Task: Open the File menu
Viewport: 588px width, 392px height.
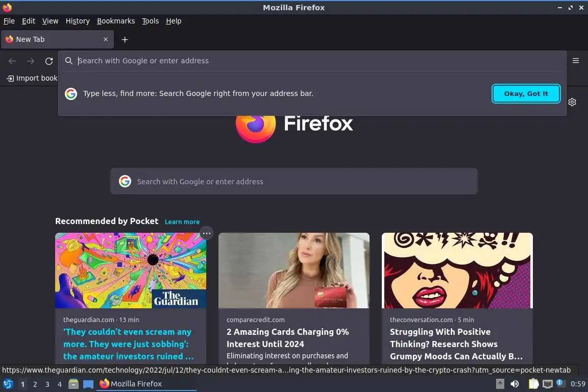Action: click(x=9, y=21)
